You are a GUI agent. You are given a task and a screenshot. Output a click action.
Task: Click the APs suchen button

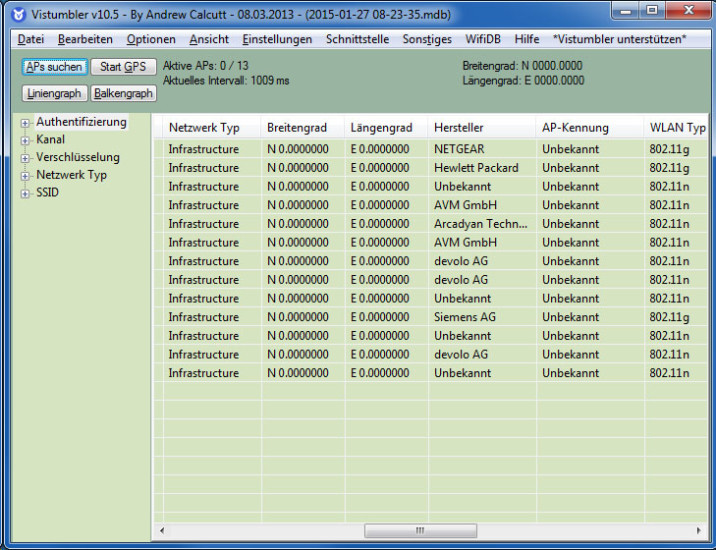pyautogui.click(x=54, y=67)
